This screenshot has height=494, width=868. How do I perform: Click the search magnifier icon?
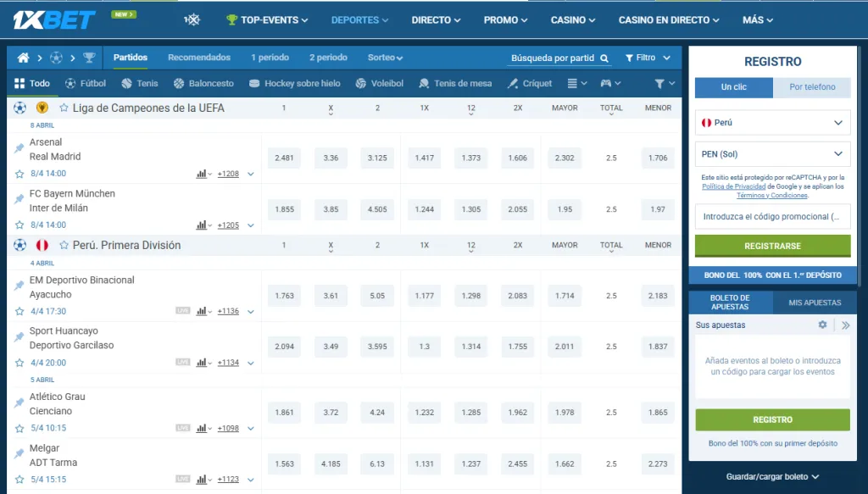click(x=604, y=58)
